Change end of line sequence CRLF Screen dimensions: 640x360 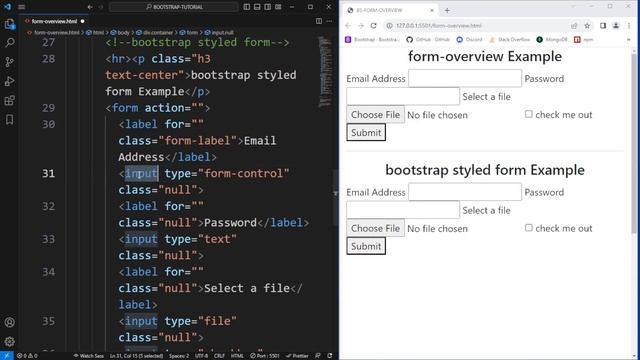(x=219, y=356)
